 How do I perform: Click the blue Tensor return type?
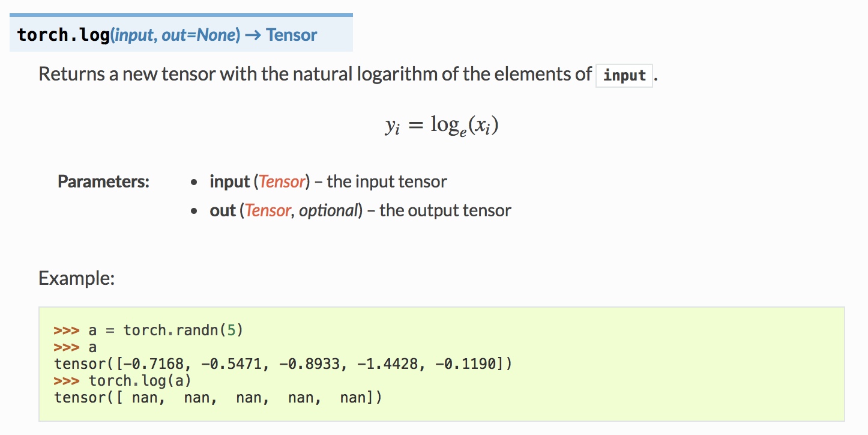[x=291, y=35]
